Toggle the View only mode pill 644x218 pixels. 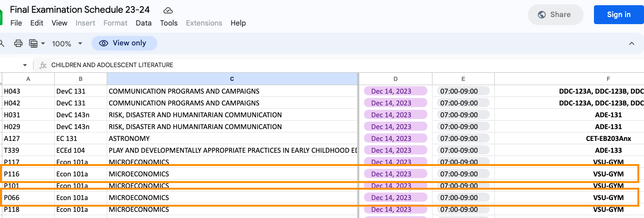(x=124, y=44)
